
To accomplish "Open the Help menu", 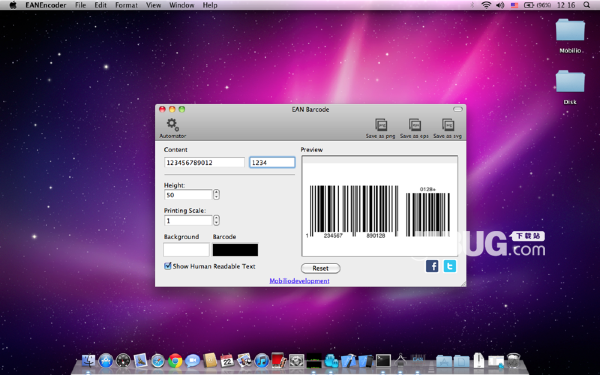I will 210,5.
